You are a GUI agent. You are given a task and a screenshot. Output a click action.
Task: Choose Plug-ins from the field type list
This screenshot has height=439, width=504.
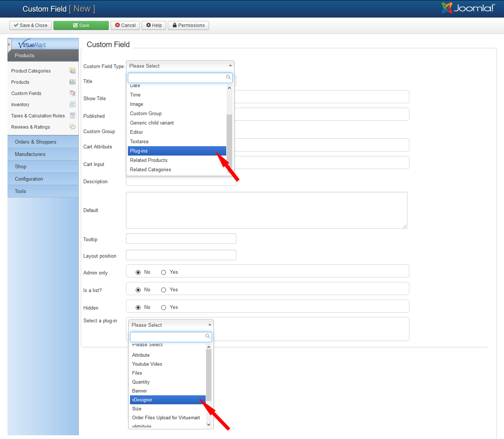tap(176, 151)
